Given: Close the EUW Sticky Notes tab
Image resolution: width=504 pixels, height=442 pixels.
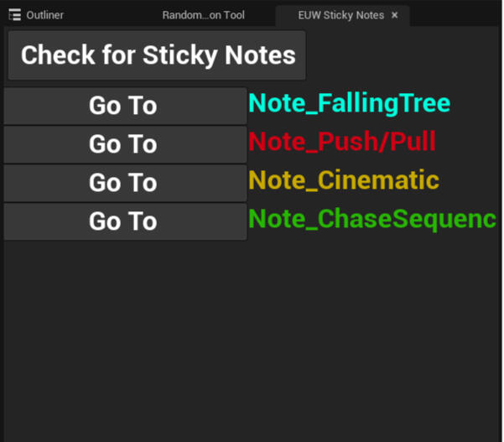Looking at the screenshot, I should click(x=395, y=15).
